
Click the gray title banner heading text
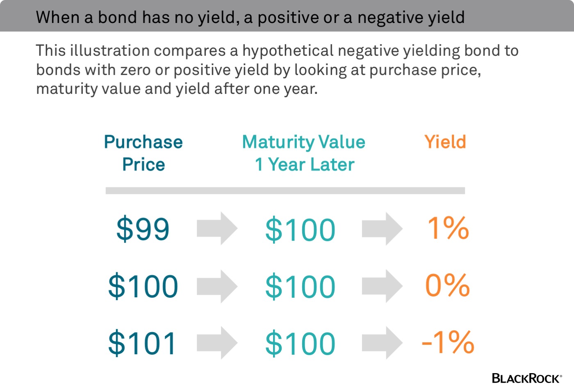point(250,17)
